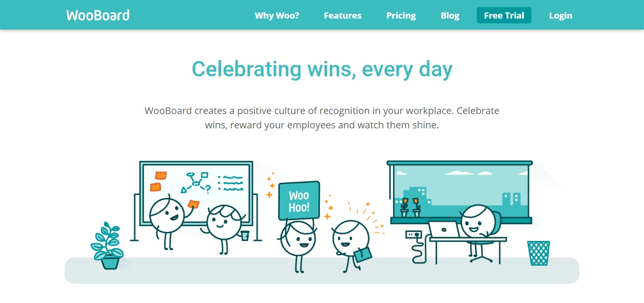Go to the Features page
Image resolution: width=644 pixels, height=303 pixels.
(342, 15)
